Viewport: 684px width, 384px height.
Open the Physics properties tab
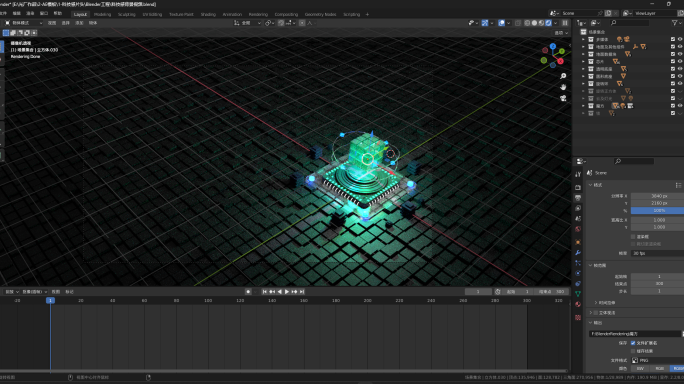(x=578, y=274)
